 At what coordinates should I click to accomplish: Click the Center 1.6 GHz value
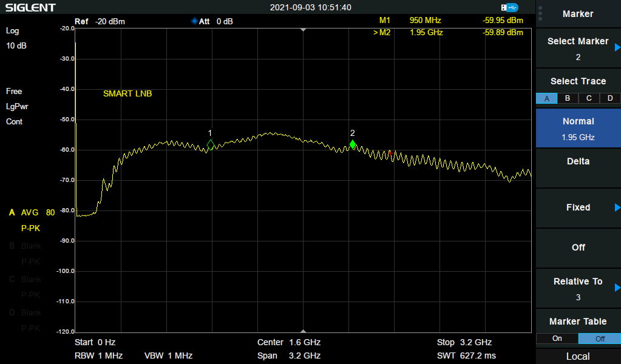pos(289,342)
